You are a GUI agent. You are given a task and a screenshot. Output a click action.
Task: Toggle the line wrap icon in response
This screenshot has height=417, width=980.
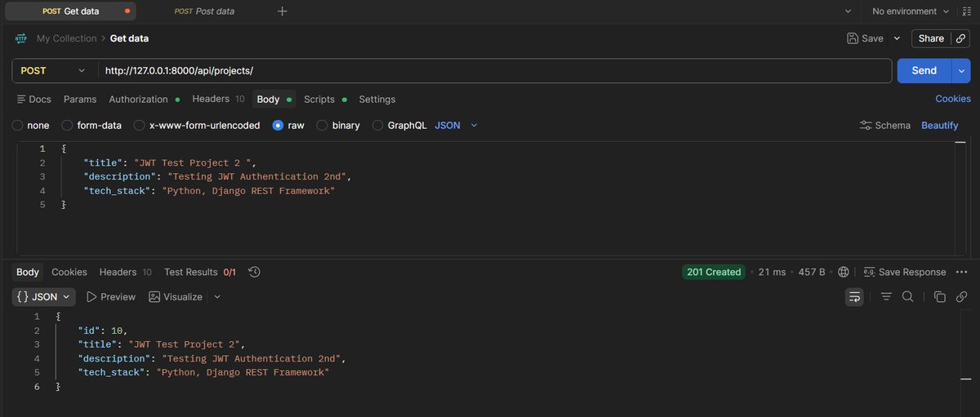(854, 297)
